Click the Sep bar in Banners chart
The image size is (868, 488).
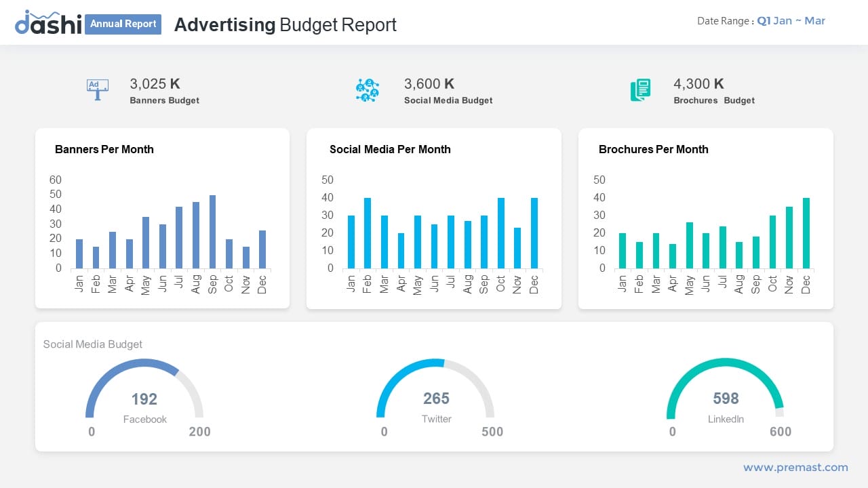coord(212,232)
